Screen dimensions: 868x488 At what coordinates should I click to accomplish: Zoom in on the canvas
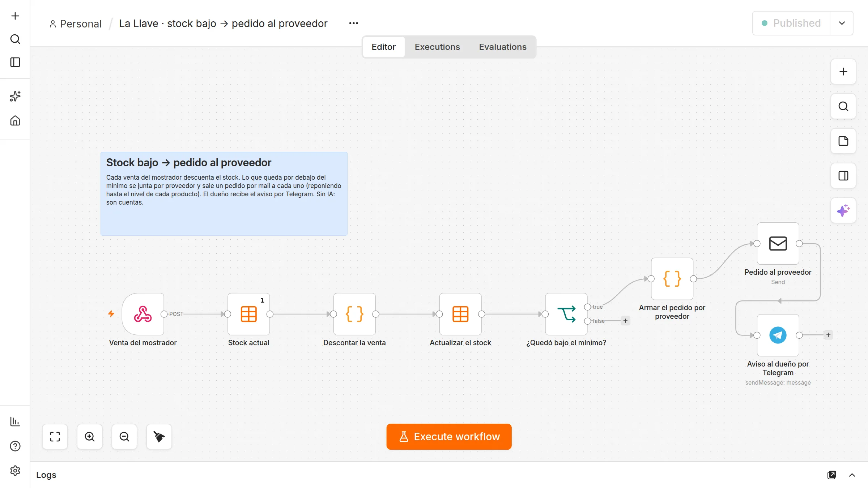pos(90,437)
